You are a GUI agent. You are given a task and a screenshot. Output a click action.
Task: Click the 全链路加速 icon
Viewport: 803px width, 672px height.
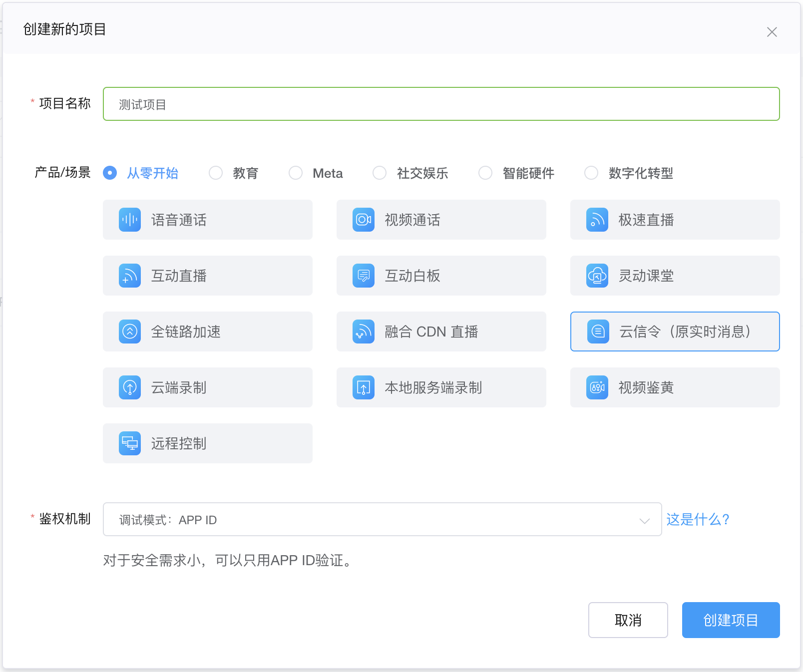point(130,332)
